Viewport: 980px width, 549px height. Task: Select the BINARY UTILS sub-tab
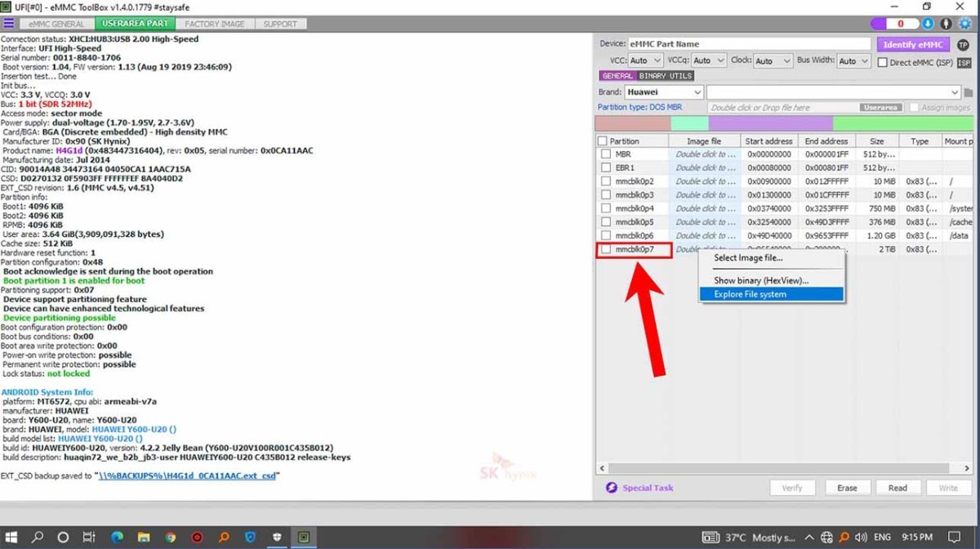point(666,76)
